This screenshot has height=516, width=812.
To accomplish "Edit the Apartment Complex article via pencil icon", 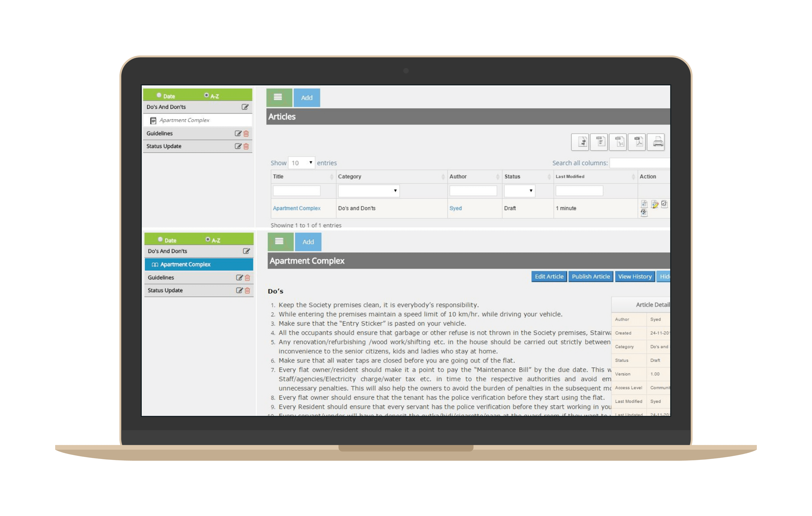I will click(654, 204).
